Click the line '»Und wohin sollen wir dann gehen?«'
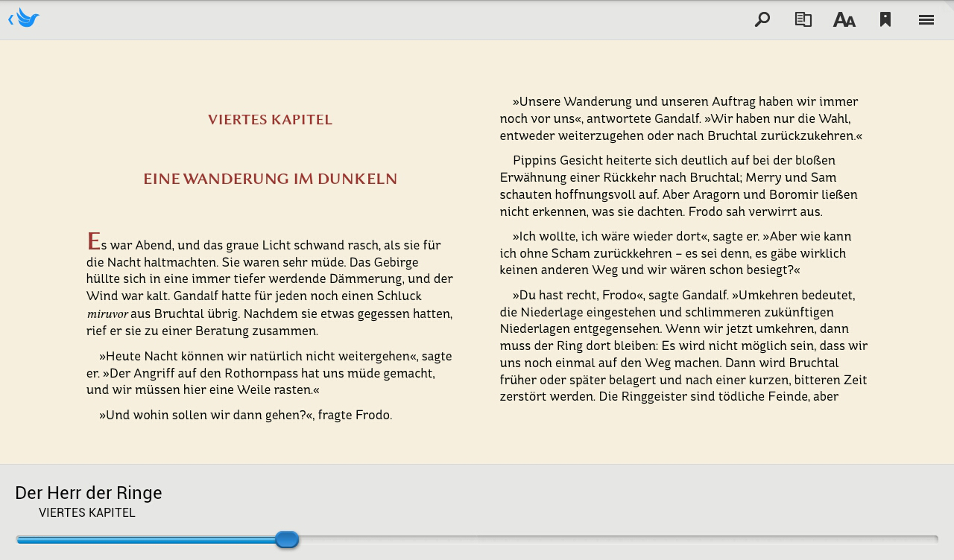 click(x=245, y=416)
